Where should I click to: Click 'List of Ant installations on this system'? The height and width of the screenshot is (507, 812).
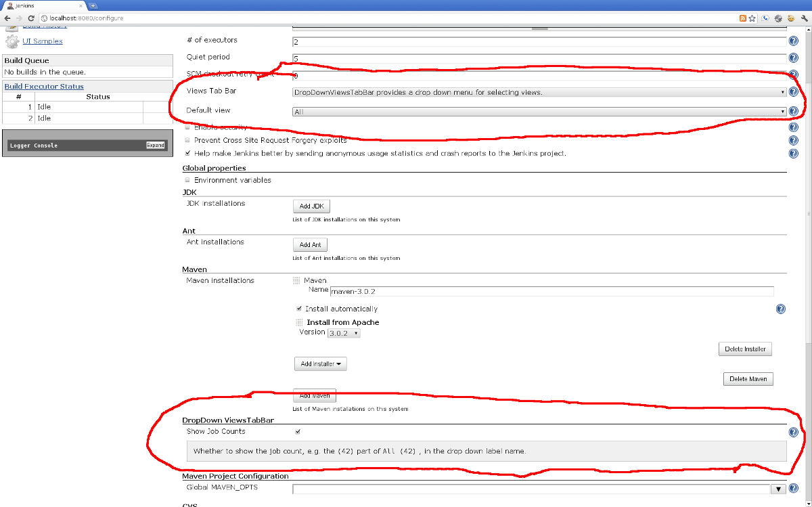(x=346, y=259)
